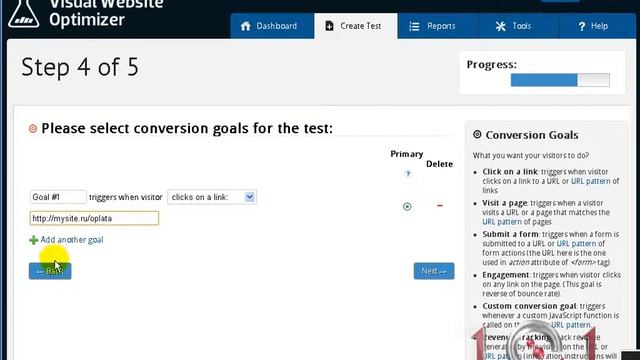The height and width of the screenshot is (360, 640).
Task: Go back with the Back button
Action: 50,271
